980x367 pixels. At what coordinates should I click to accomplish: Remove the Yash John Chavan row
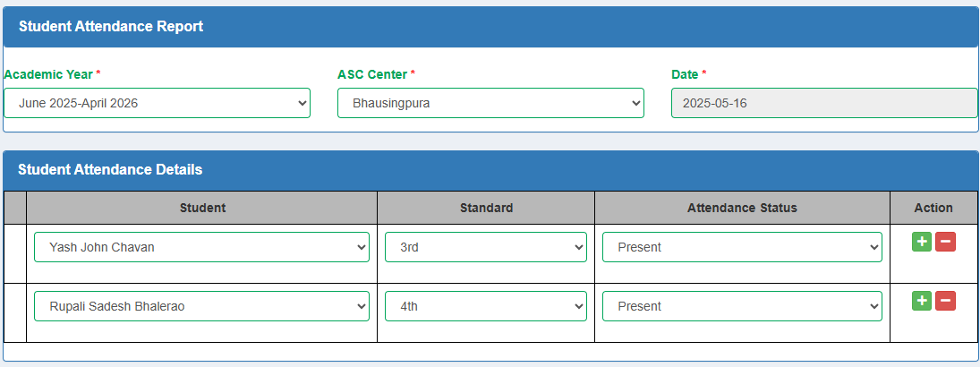tap(945, 242)
